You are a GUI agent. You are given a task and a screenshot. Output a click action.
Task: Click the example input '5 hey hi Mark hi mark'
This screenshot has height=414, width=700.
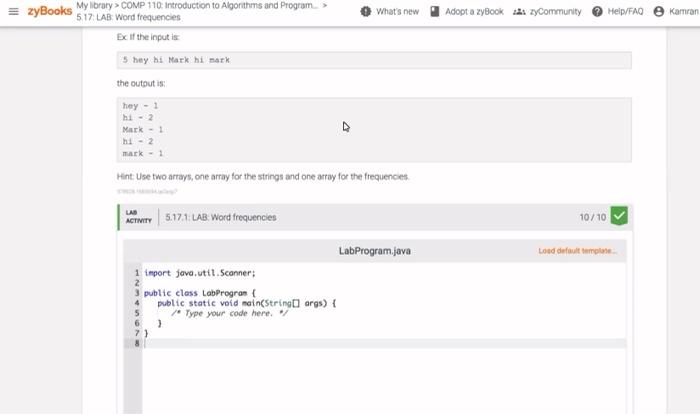(x=176, y=60)
